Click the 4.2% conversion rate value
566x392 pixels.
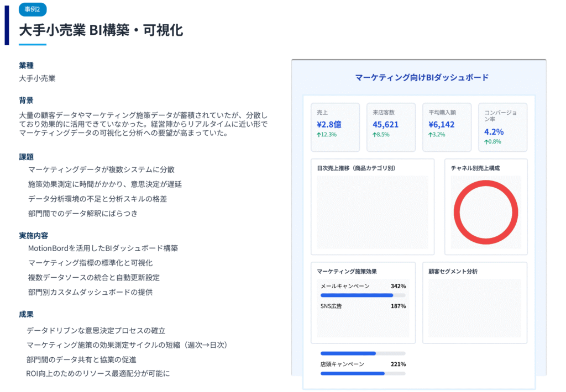click(x=494, y=132)
